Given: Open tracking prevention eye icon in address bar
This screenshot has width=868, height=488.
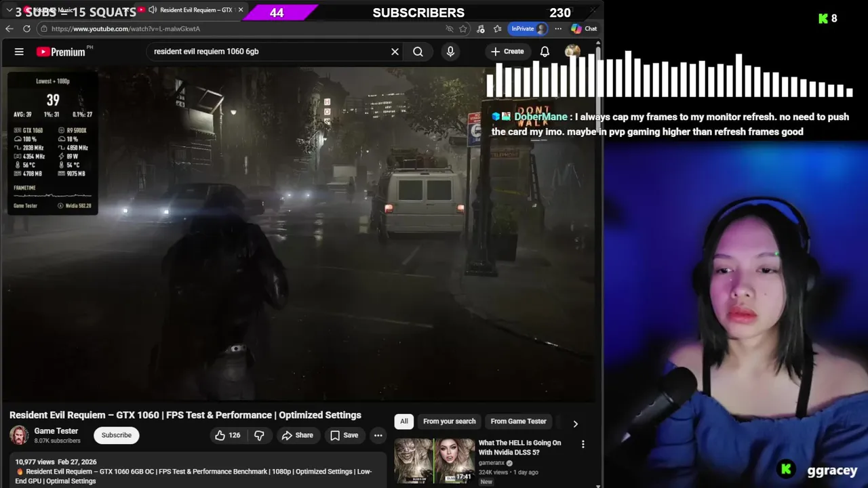Looking at the screenshot, I should coord(449,28).
